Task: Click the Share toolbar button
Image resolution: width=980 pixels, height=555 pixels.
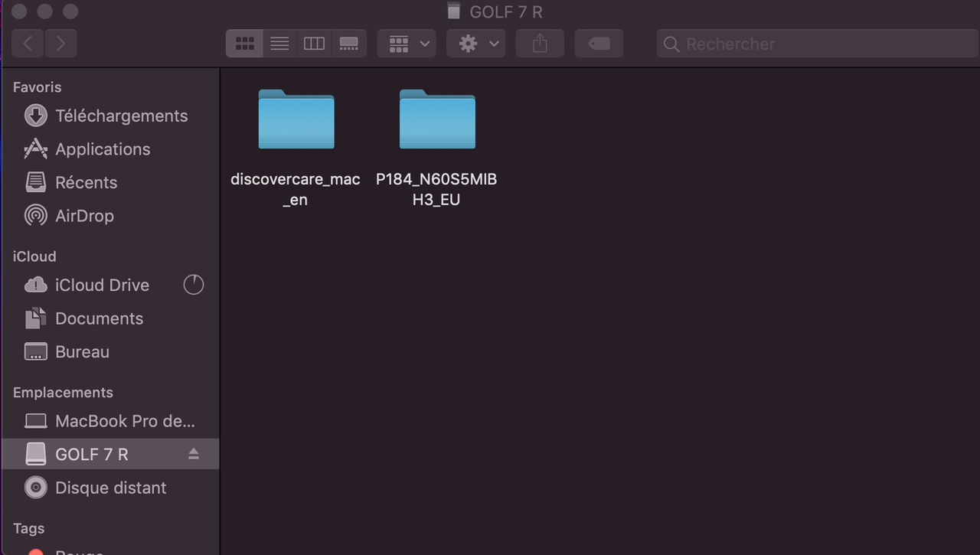Action: (x=540, y=44)
